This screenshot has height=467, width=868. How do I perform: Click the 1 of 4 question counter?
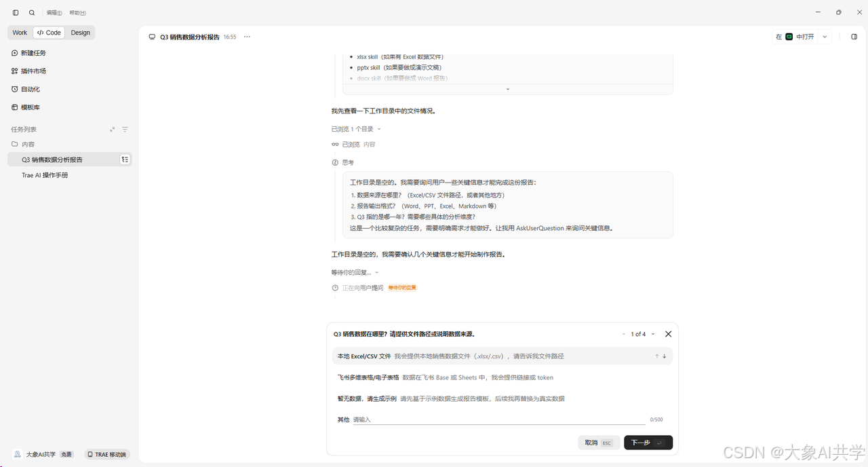638,334
